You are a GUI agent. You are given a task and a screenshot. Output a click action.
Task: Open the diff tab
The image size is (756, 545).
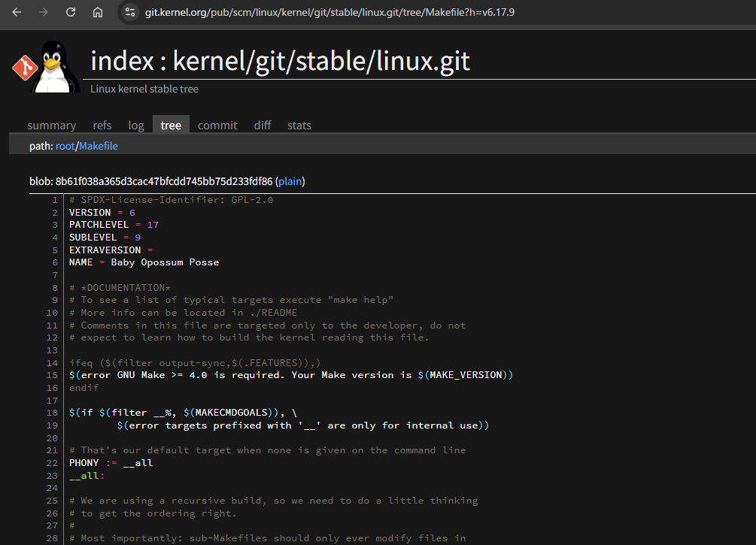pos(263,125)
